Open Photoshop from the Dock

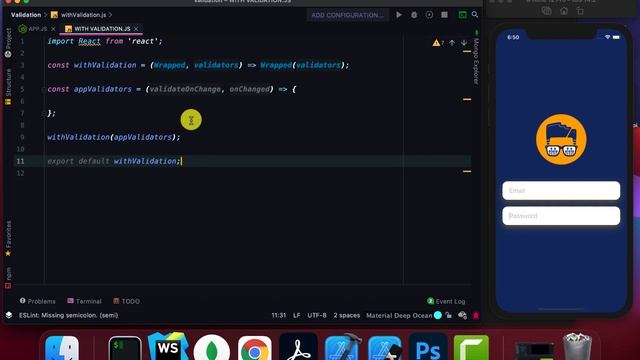click(428, 348)
